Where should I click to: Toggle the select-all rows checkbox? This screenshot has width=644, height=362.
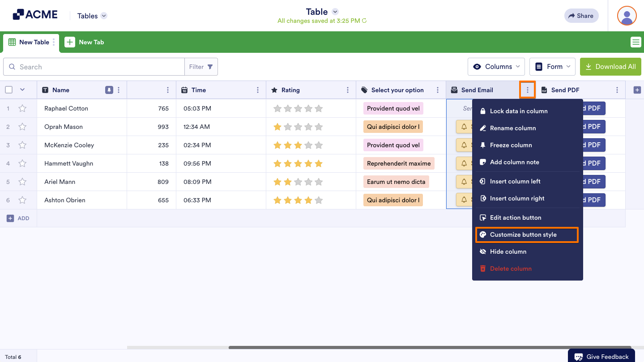(9, 90)
